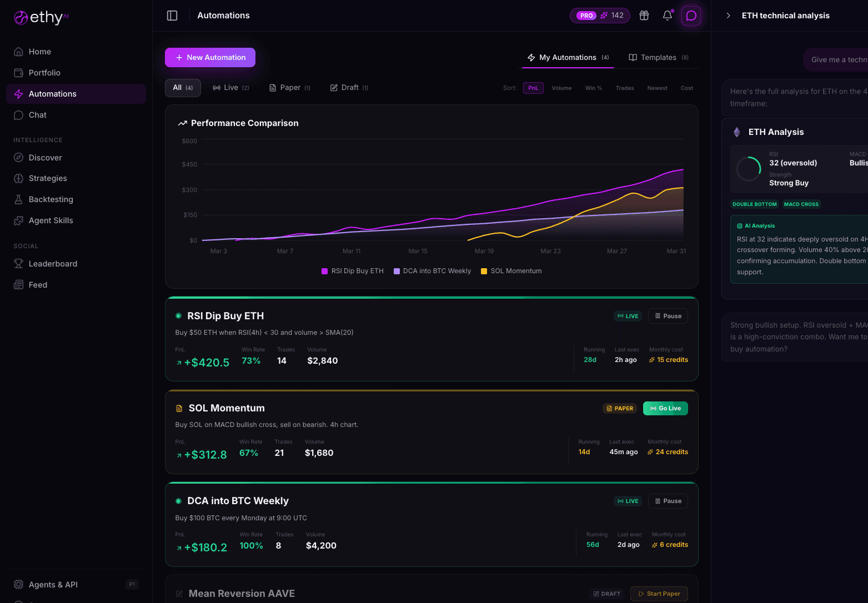The height and width of the screenshot is (603, 868).
Task: Click DCA into BTC Weekly green status dot
Action: (x=178, y=501)
